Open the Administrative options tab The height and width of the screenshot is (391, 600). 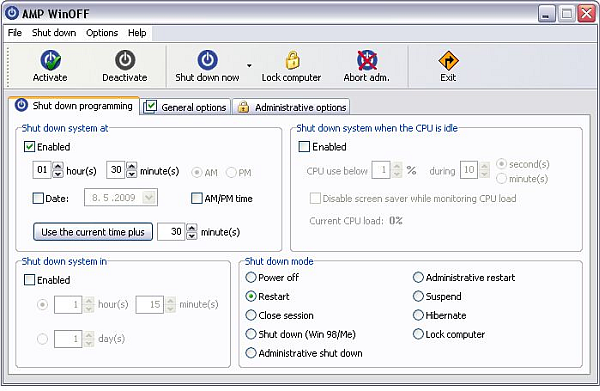(x=291, y=107)
